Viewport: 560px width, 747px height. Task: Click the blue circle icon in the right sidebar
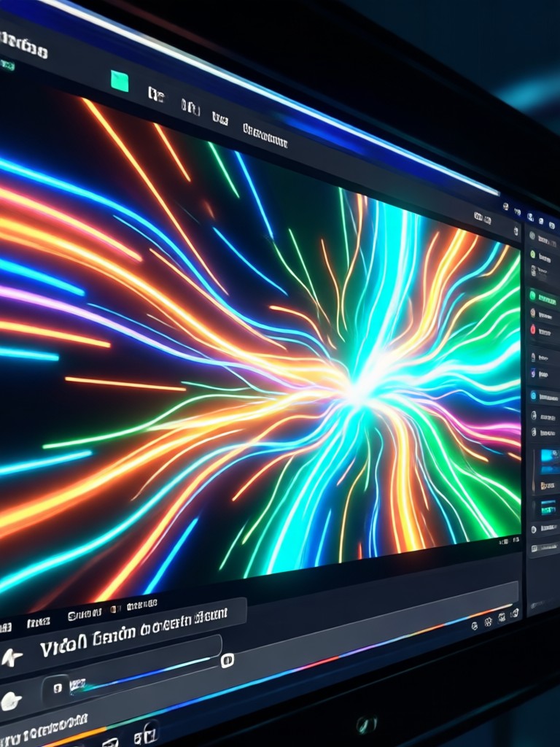click(533, 395)
